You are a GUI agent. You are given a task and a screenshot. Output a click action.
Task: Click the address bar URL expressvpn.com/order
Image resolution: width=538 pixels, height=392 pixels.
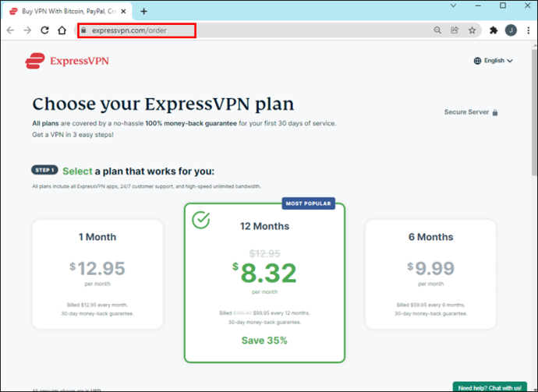[129, 30]
